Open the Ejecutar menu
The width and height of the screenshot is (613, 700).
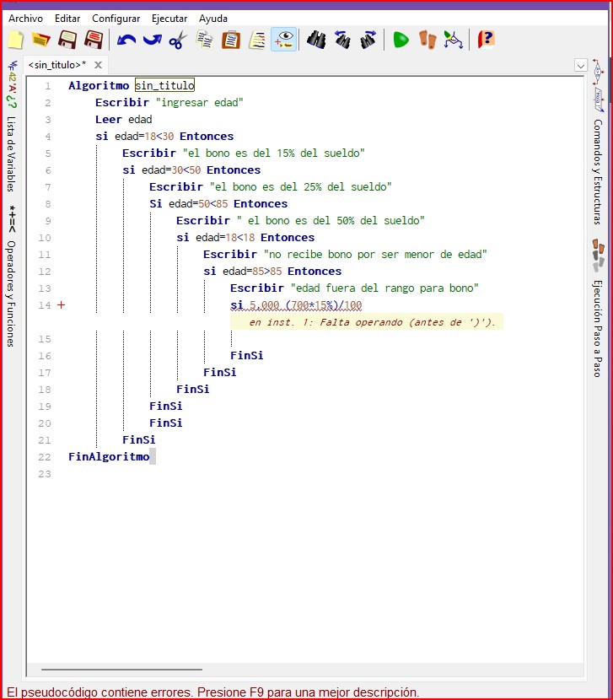click(x=169, y=18)
